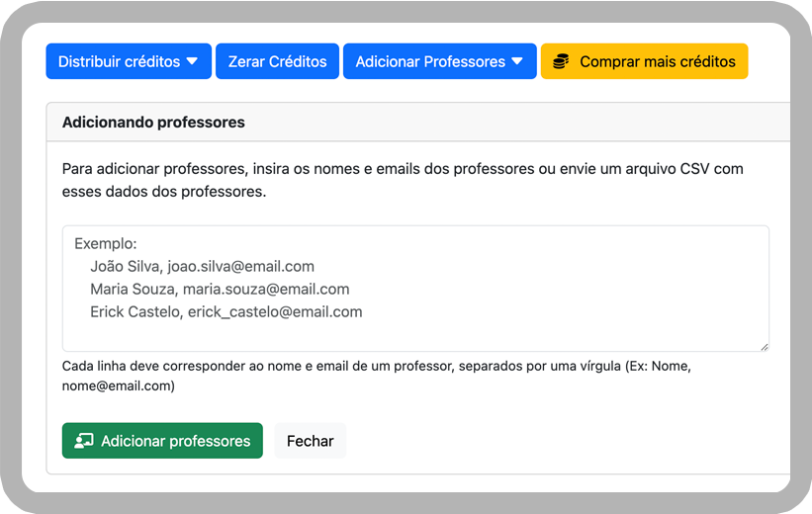The width and height of the screenshot is (812, 514).
Task: Click the teacher icon in the green button
Action: pos(84,441)
